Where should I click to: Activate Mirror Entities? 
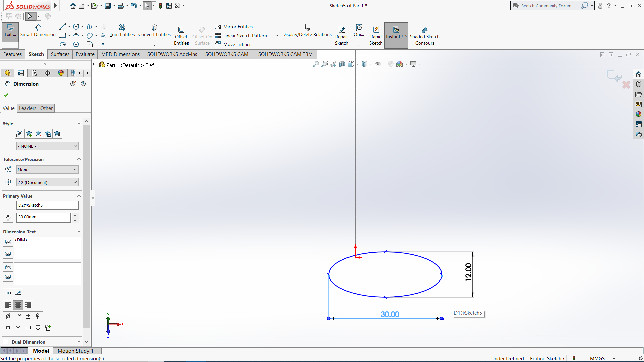238,26
